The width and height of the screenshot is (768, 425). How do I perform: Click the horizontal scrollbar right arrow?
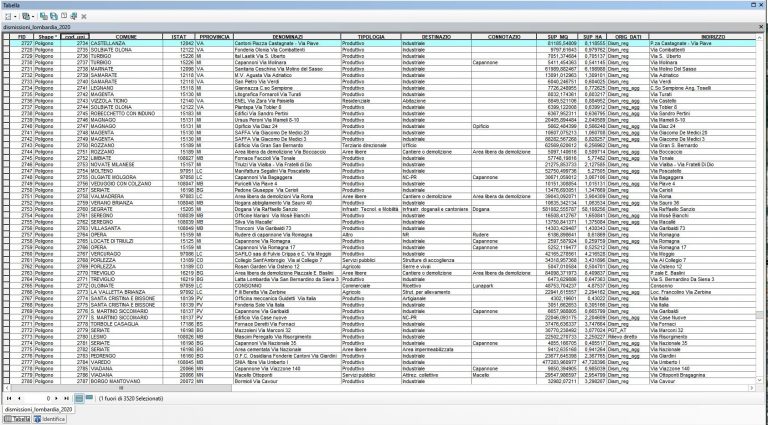tap(752, 388)
